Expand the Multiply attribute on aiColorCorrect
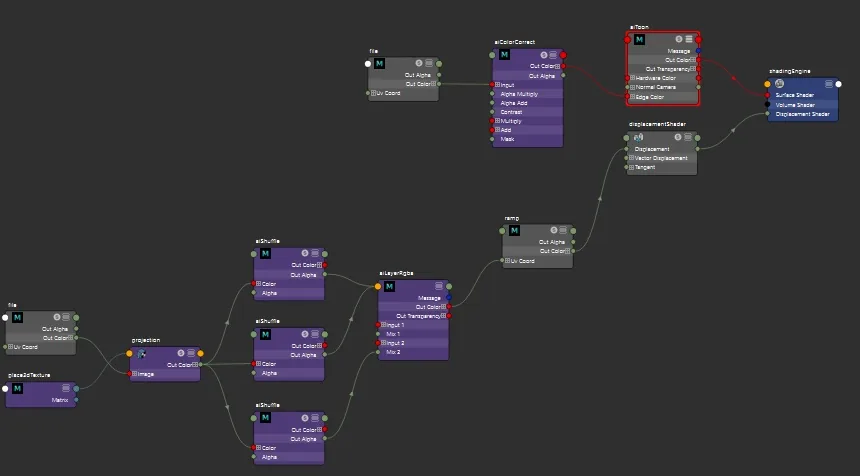 coord(497,121)
